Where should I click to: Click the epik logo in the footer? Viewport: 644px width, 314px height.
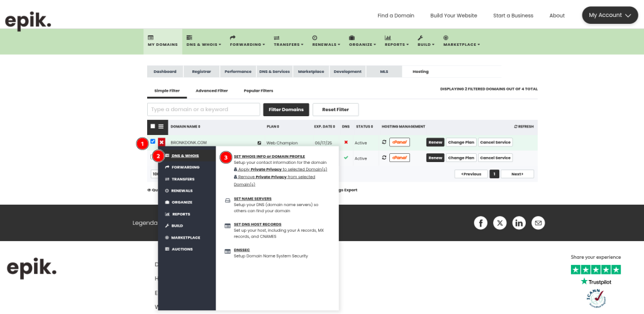coord(31,268)
